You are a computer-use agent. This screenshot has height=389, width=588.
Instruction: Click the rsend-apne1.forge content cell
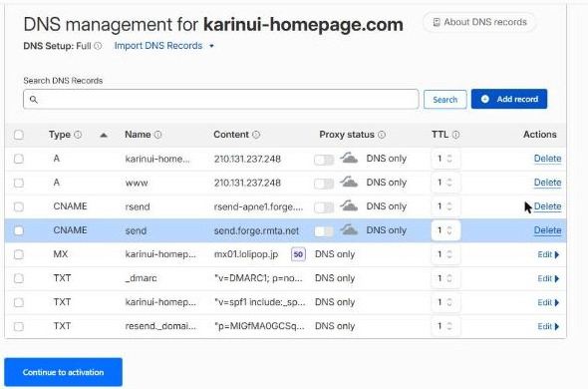tap(258, 206)
